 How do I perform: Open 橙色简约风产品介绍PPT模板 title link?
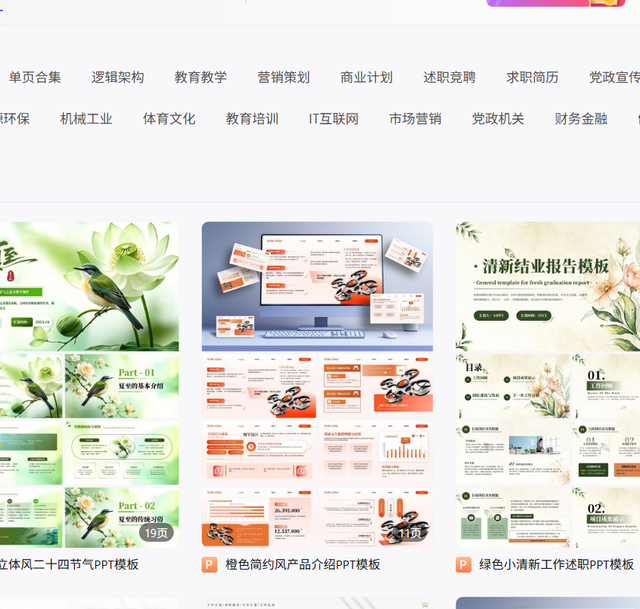(x=302, y=565)
